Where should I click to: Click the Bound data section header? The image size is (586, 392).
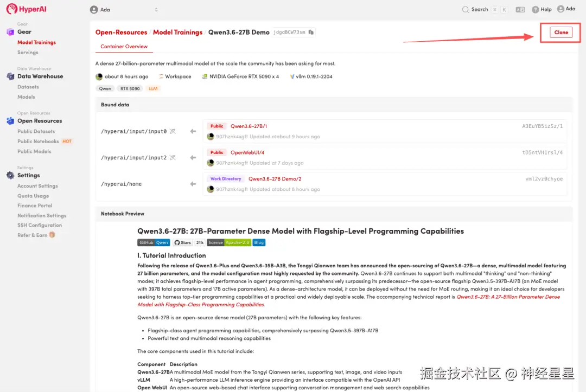[115, 105]
